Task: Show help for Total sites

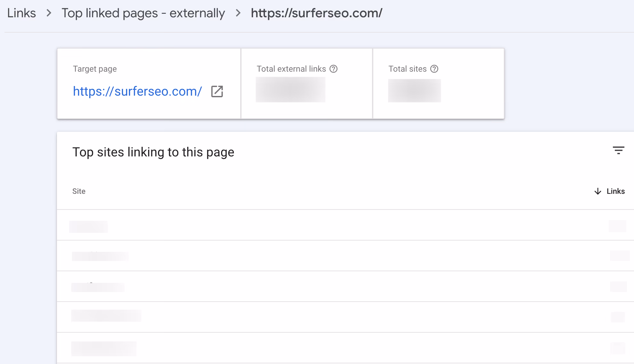Action: tap(434, 69)
